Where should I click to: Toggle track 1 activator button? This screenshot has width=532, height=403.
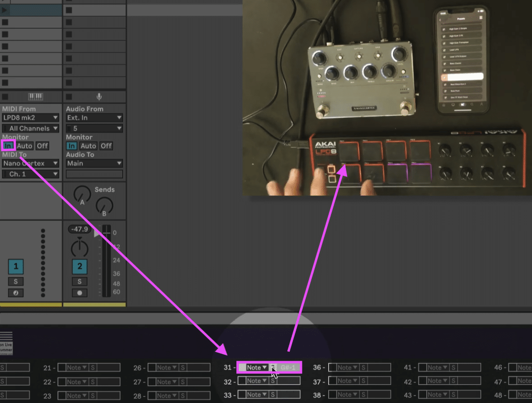pyautogui.click(x=16, y=267)
